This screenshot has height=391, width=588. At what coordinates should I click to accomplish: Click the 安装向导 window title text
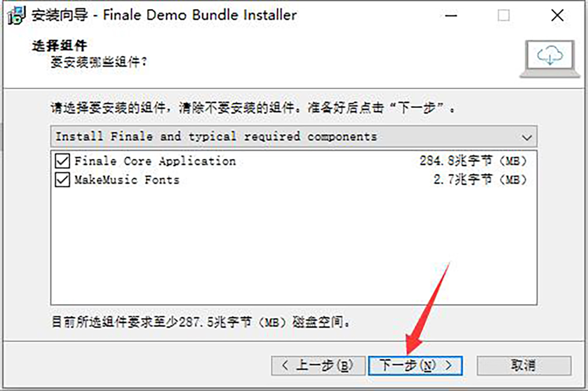click(x=59, y=15)
